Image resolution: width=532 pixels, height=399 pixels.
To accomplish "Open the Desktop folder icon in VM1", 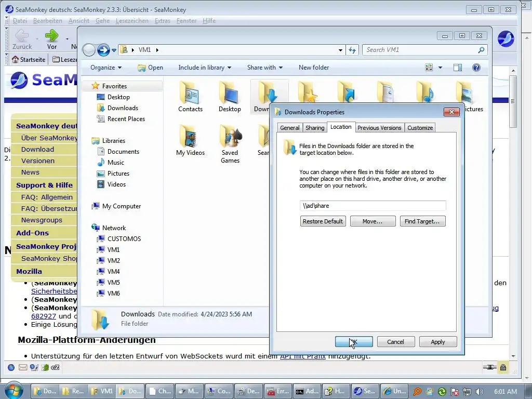I will [230, 97].
